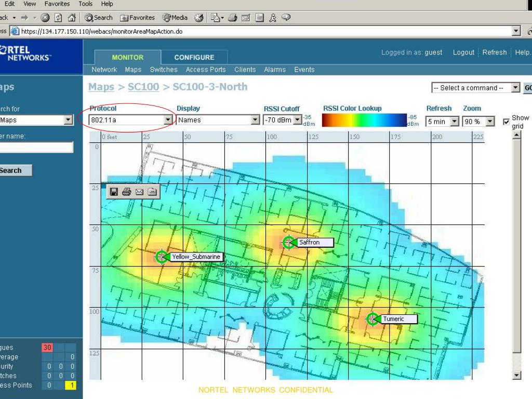Open the Select a command dropdown

click(476, 87)
